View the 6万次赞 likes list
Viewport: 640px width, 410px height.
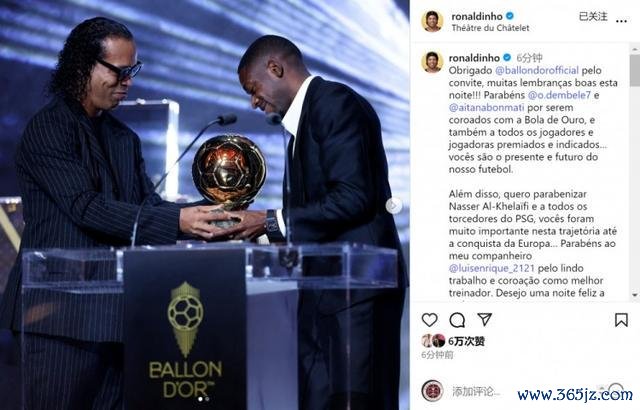[466, 341]
